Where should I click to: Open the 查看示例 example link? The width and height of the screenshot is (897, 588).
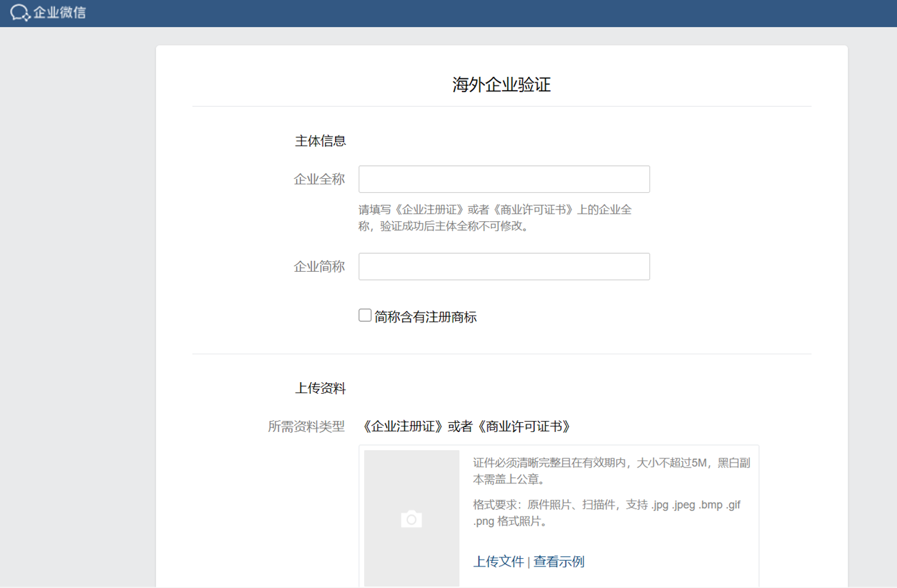558,562
